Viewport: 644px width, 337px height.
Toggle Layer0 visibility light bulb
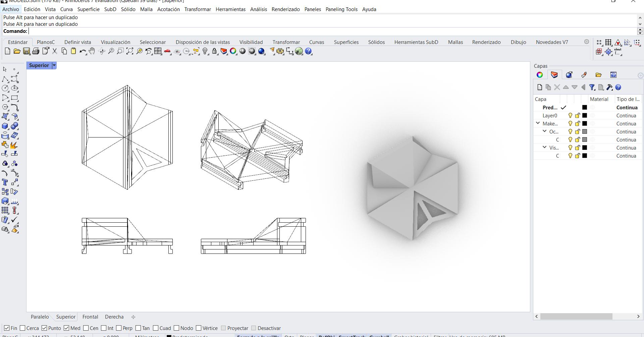point(570,116)
